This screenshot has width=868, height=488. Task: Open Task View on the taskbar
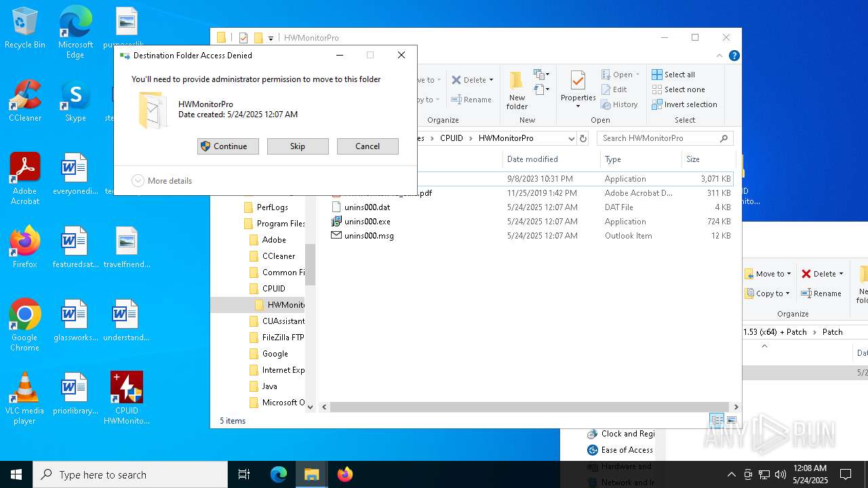click(x=244, y=474)
